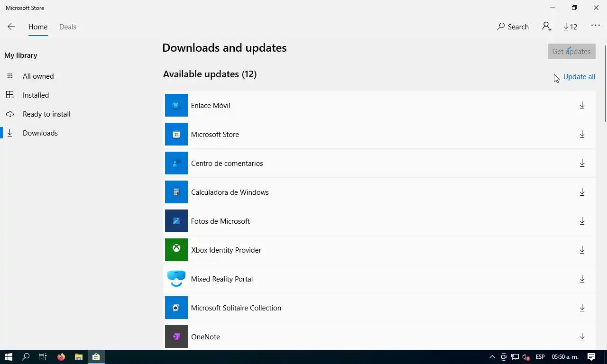Open the See more ellipsis menu
Screen dimensions: 607x364
pos(596,26)
